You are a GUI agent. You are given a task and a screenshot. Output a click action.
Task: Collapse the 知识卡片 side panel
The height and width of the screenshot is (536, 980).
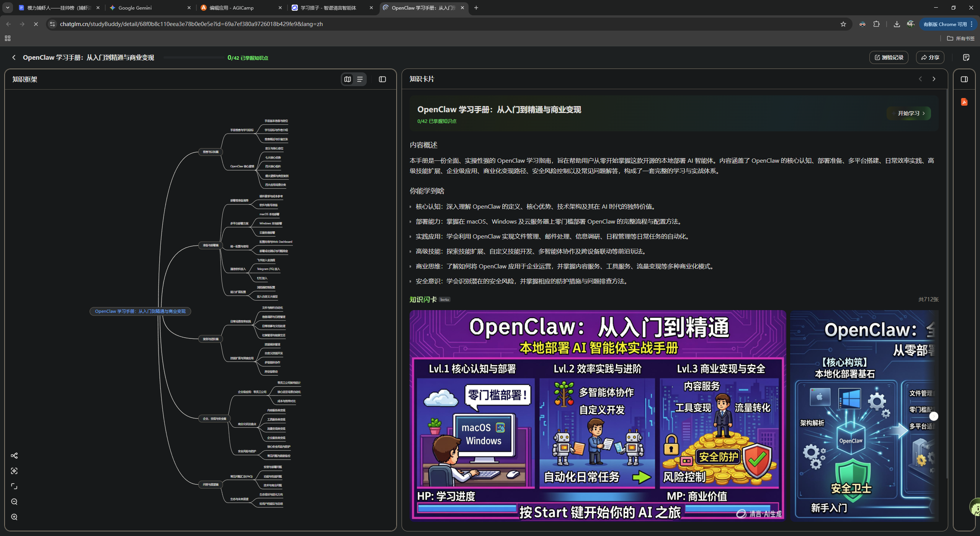964,79
